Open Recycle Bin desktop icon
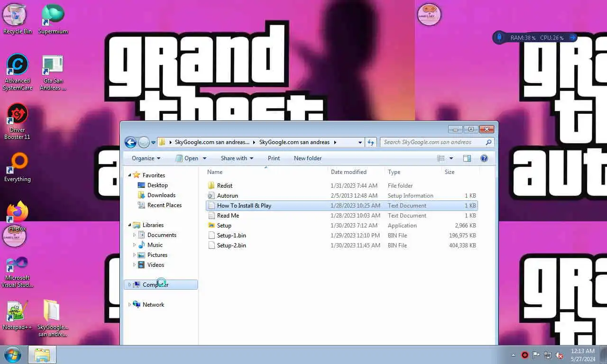This screenshot has height=364, width=607. [x=17, y=19]
